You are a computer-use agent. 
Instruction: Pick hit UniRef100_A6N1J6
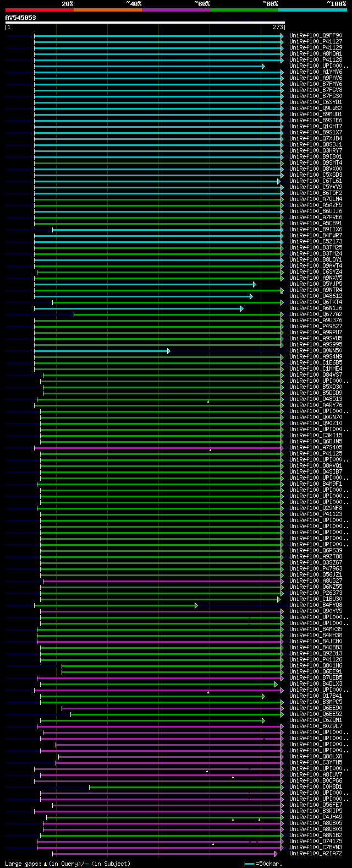(x=316, y=308)
